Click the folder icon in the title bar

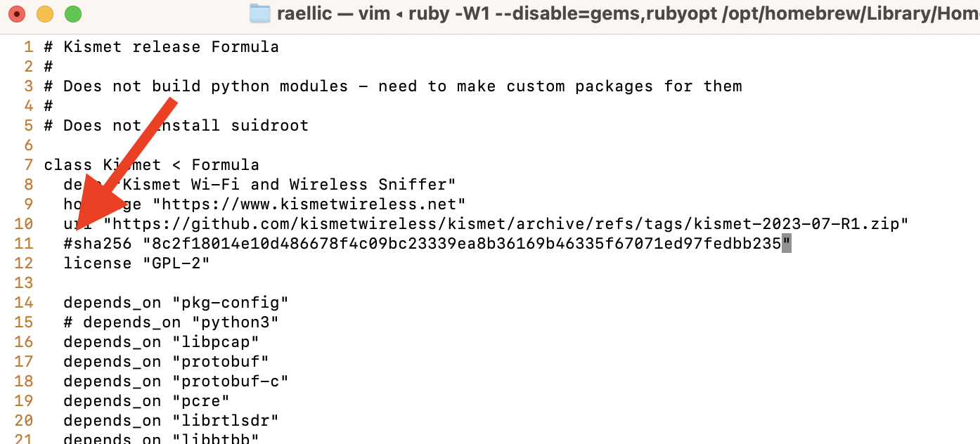[x=259, y=13]
